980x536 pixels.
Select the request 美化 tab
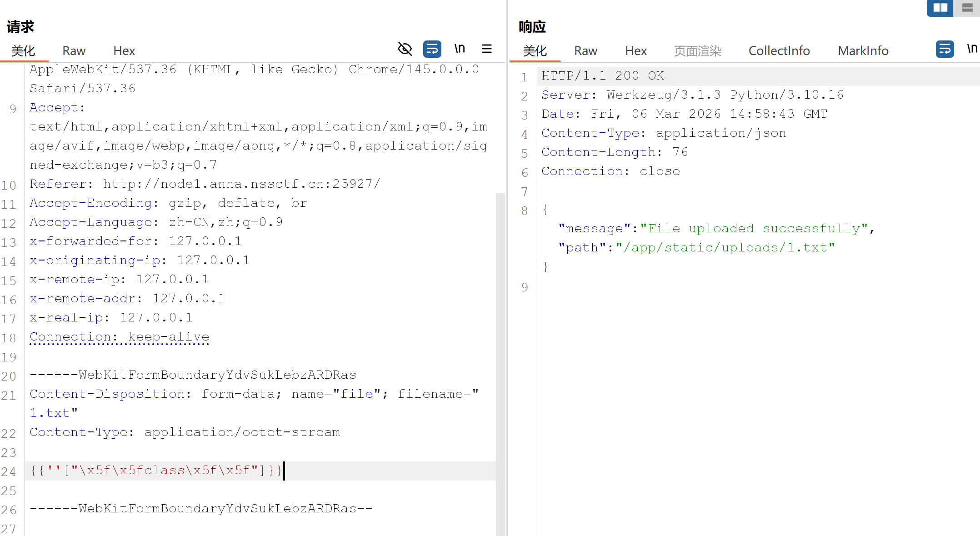coord(23,50)
